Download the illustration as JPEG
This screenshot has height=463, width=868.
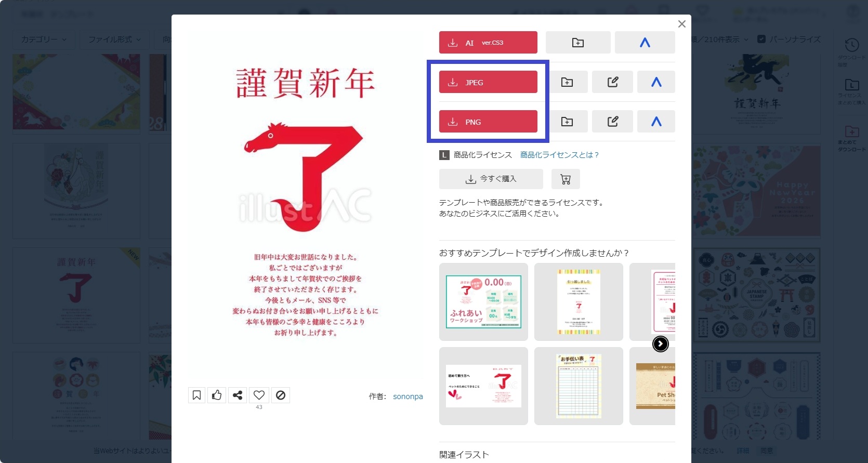click(488, 82)
